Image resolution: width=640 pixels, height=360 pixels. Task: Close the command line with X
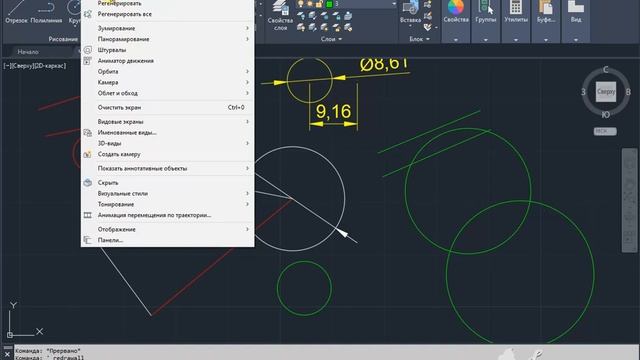[x=7, y=355]
